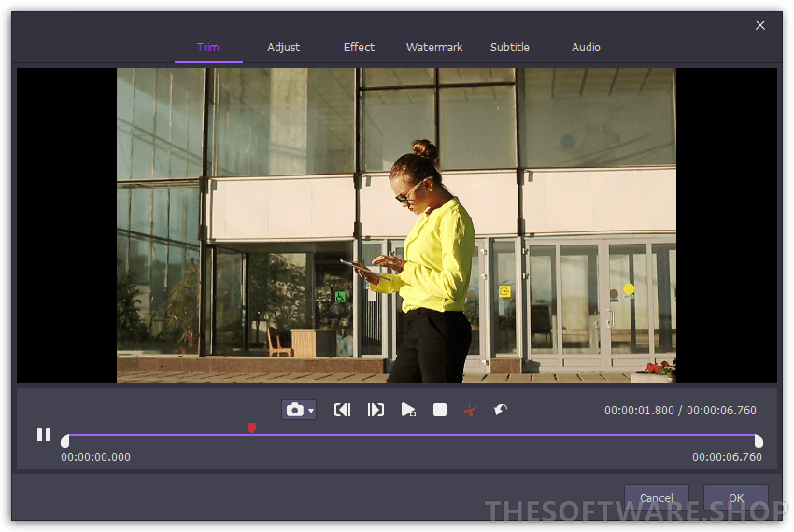
Task: Switch to the Adjust tab
Action: tap(284, 48)
